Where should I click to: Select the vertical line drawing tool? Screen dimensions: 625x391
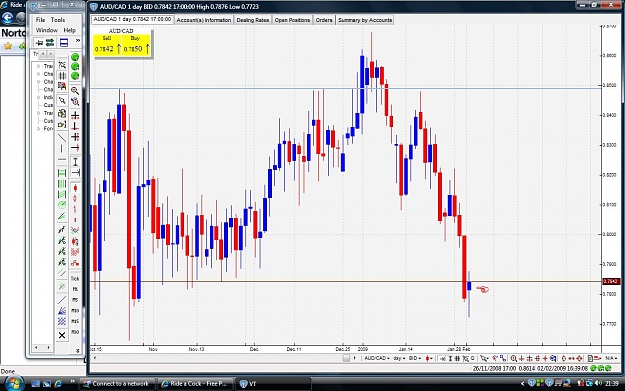click(62, 149)
